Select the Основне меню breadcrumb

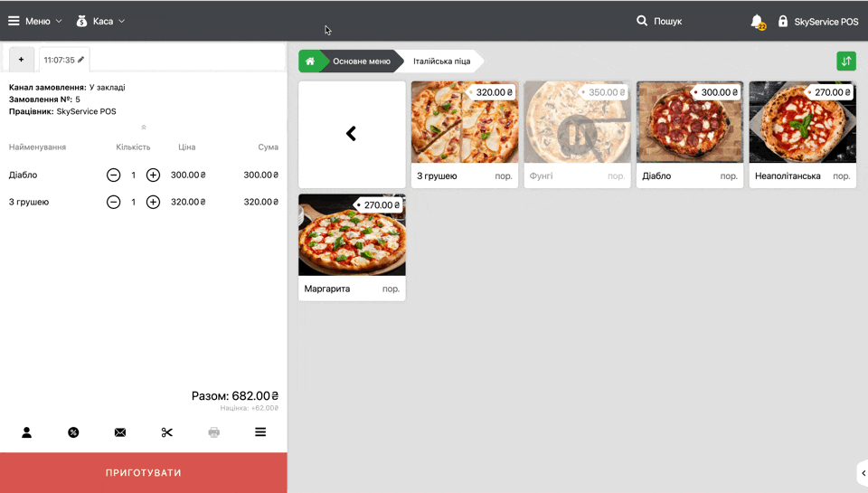click(362, 62)
